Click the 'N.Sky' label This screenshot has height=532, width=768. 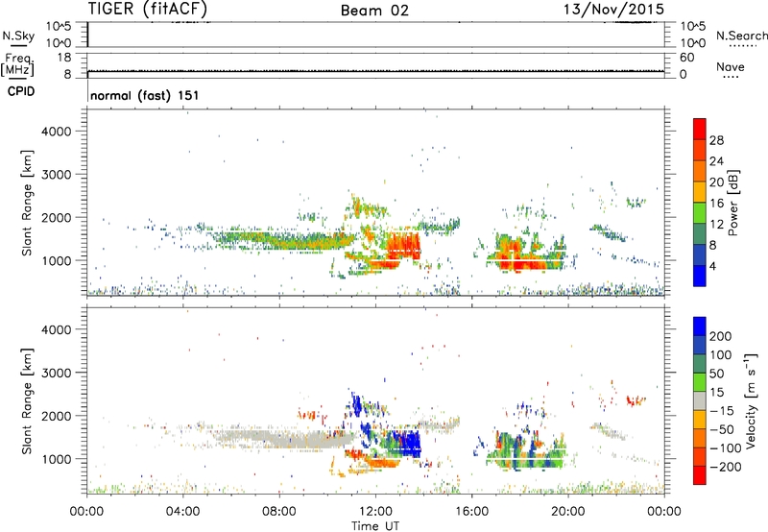(18, 36)
